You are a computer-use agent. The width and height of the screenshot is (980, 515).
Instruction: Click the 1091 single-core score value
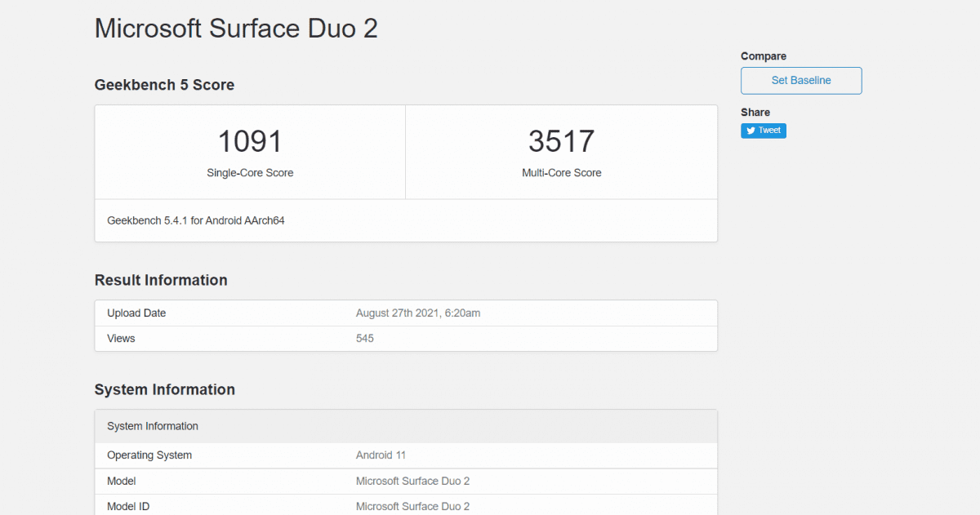(x=250, y=141)
